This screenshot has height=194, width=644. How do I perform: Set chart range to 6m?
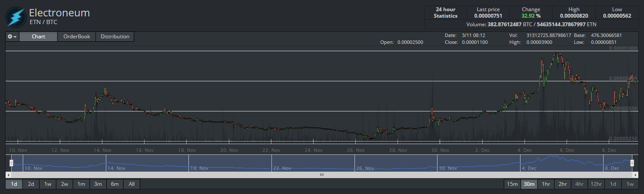(115, 184)
